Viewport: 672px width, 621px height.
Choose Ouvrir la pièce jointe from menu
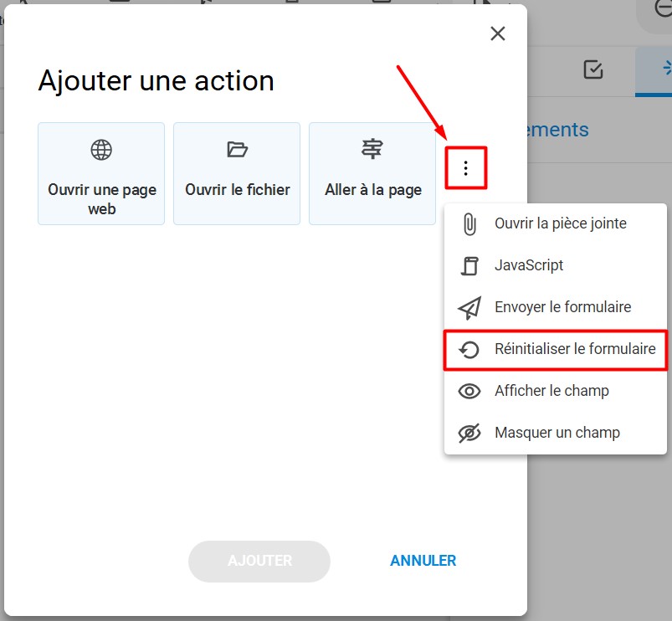pyautogui.click(x=556, y=223)
